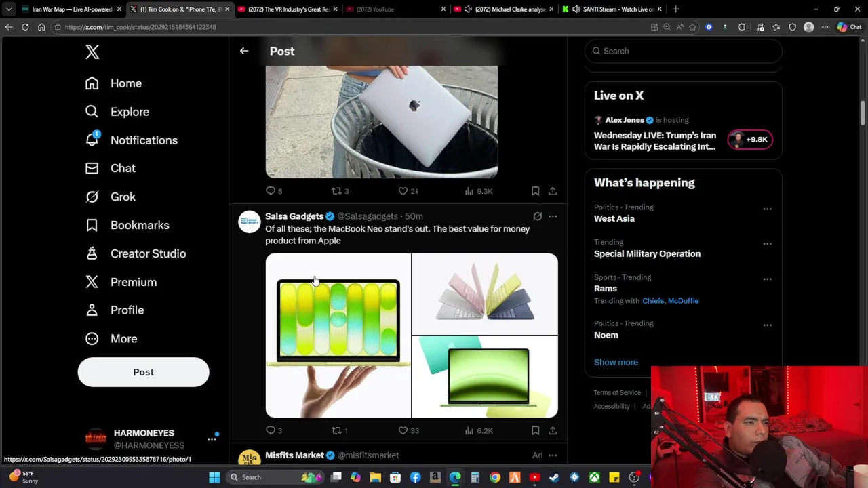Image resolution: width=868 pixels, height=488 pixels.
Task: Open Copilot Chat in Edge toolbar
Action: 850,27
